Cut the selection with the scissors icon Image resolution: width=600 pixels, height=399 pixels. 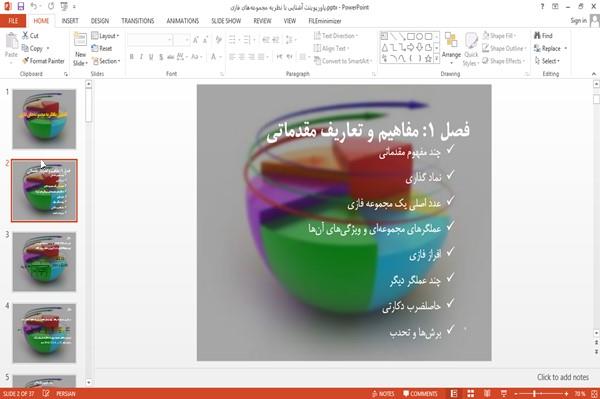pyautogui.click(x=30, y=36)
